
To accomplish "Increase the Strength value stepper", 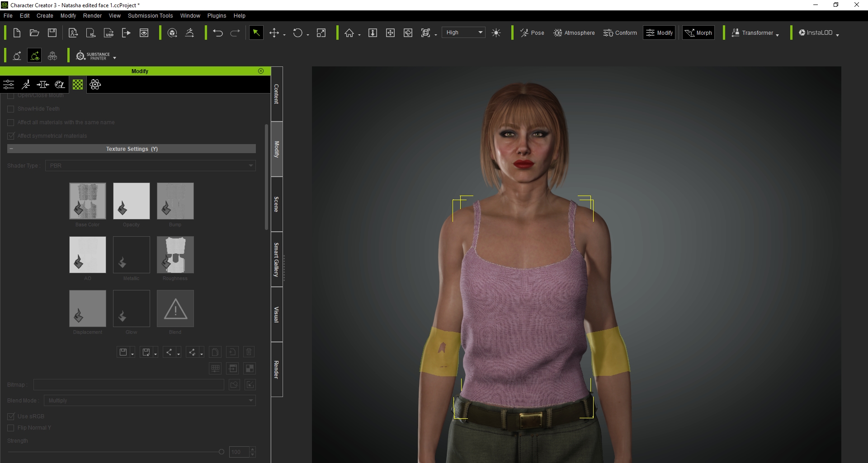I will (252, 449).
